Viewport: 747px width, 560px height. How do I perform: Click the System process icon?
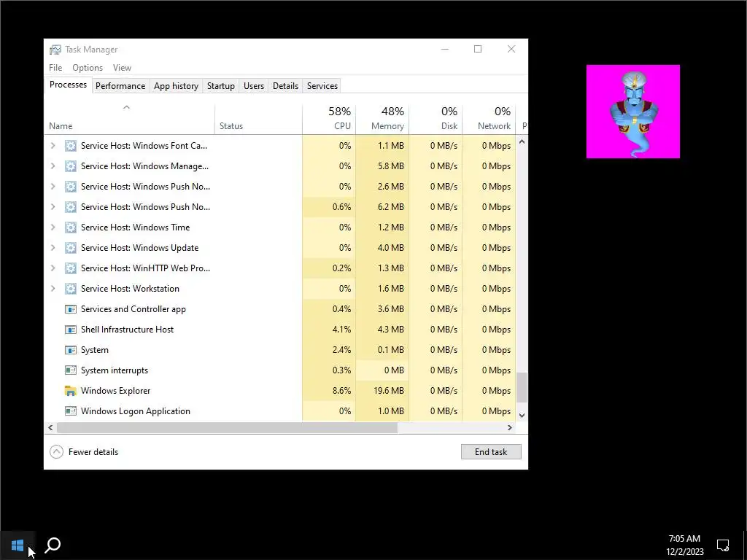click(x=71, y=351)
